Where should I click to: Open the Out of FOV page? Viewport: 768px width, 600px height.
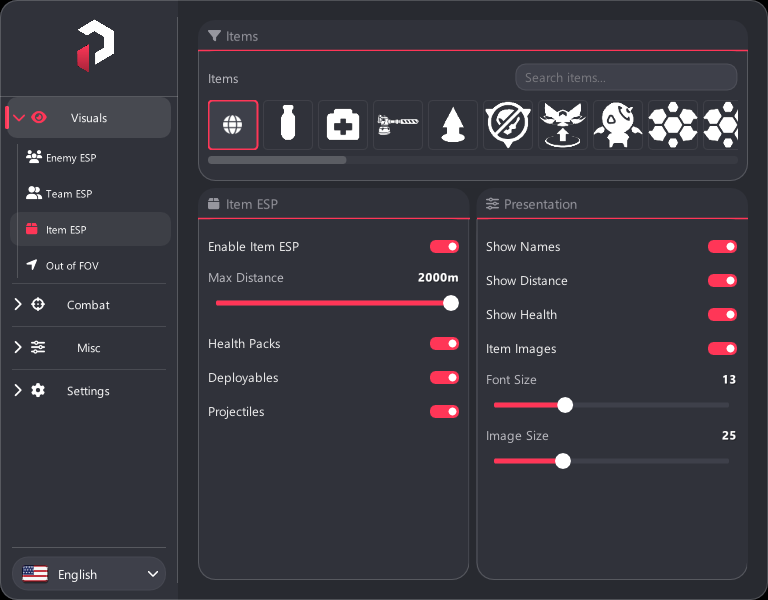coord(91,265)
